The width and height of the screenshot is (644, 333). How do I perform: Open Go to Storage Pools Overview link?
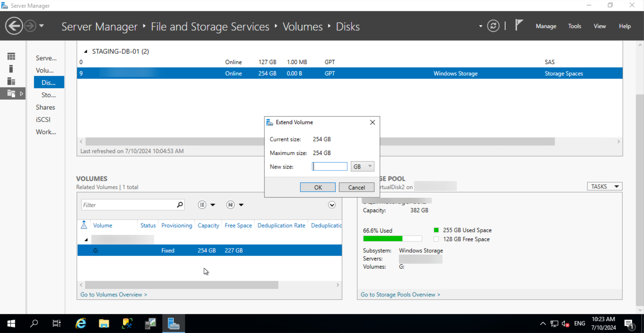coord(400,294)
